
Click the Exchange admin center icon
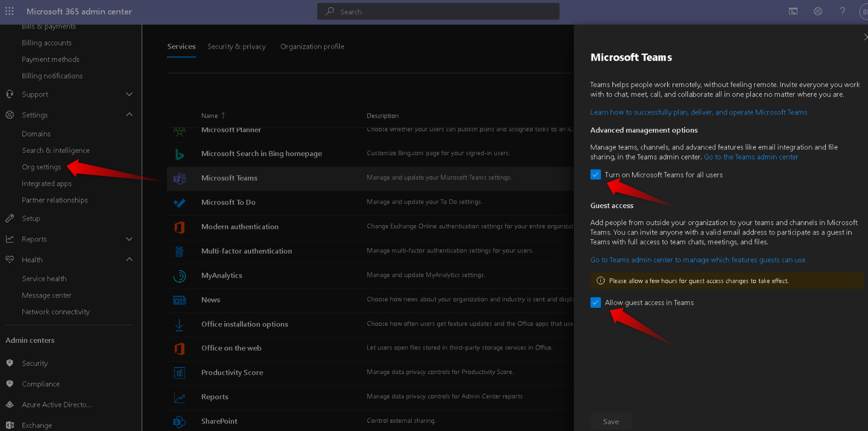tap(9, 425)
